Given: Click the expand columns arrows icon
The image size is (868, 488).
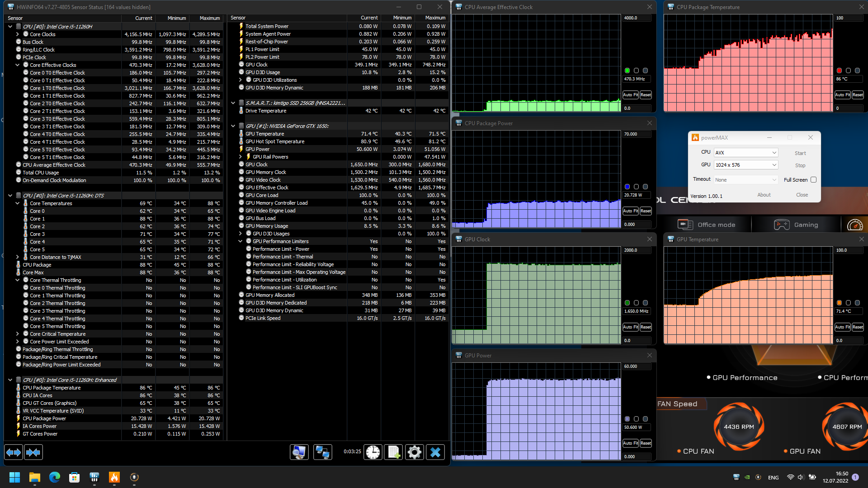Looking at the screenshot, I should [x=14, y=452].
